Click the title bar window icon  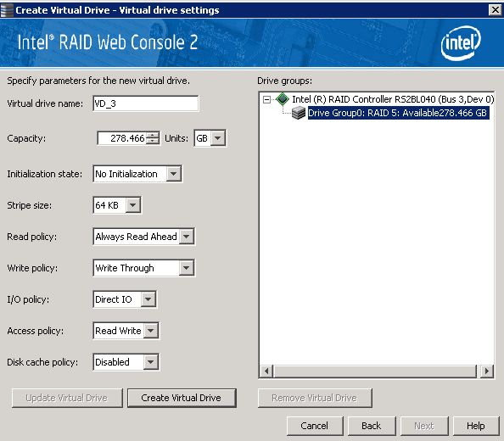7,10
